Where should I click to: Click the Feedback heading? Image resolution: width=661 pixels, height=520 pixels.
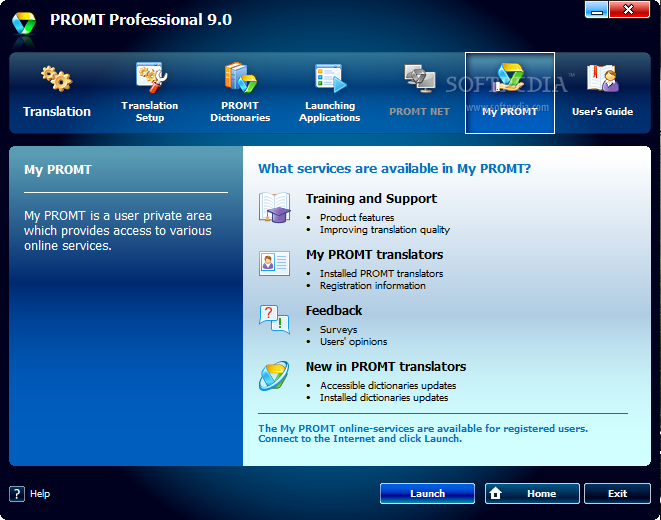(x=334, y=311)
